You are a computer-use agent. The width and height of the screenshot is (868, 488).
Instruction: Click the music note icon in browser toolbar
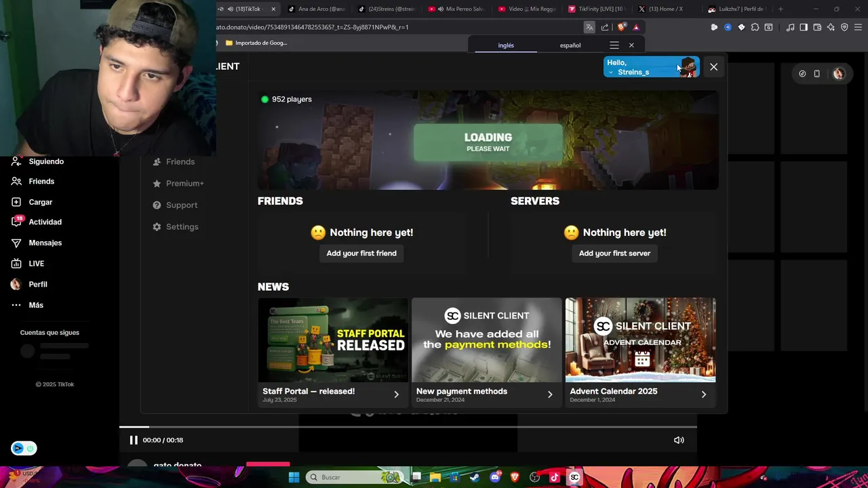pyautogui.click(x=790, y=27)
